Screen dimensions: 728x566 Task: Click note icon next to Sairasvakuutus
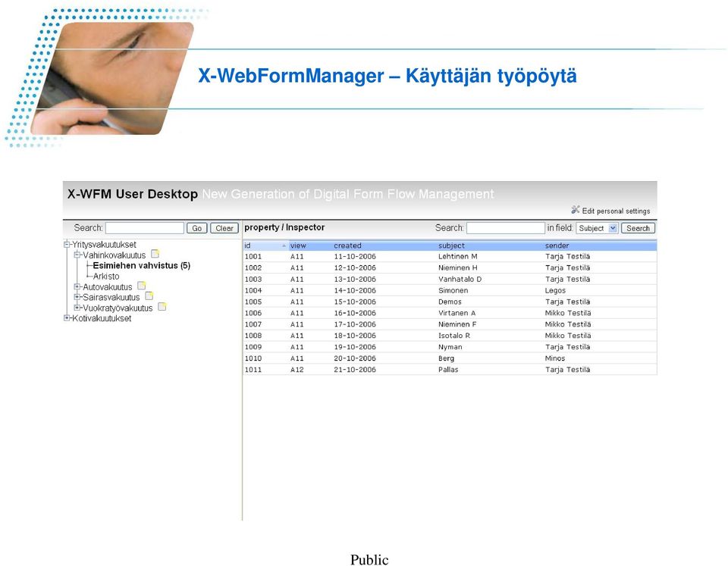click(149, 296)
